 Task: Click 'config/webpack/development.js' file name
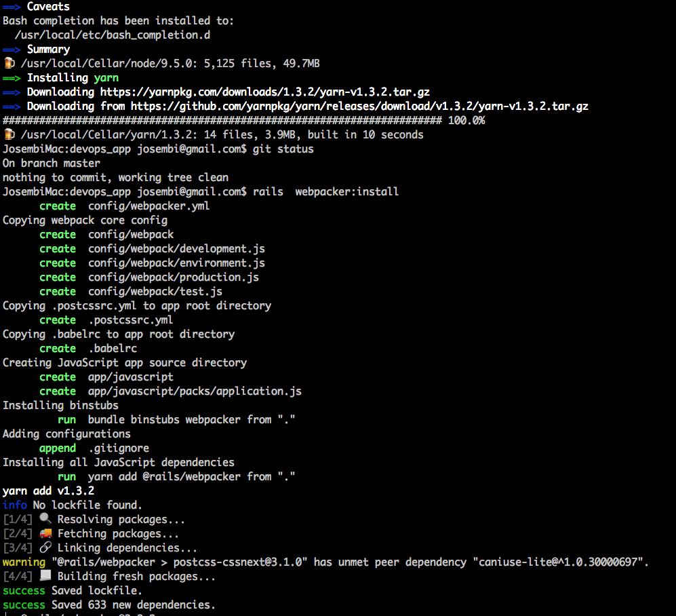click(x=176, y=248)
